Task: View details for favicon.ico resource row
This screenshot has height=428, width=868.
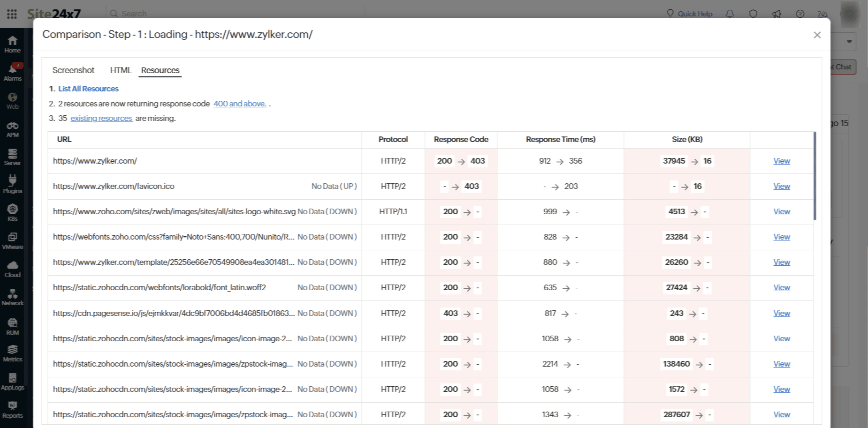Action: click(x=781, y=186)
